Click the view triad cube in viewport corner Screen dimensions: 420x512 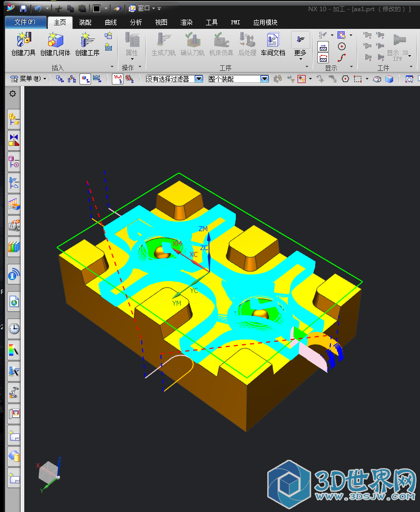point(49,474)
